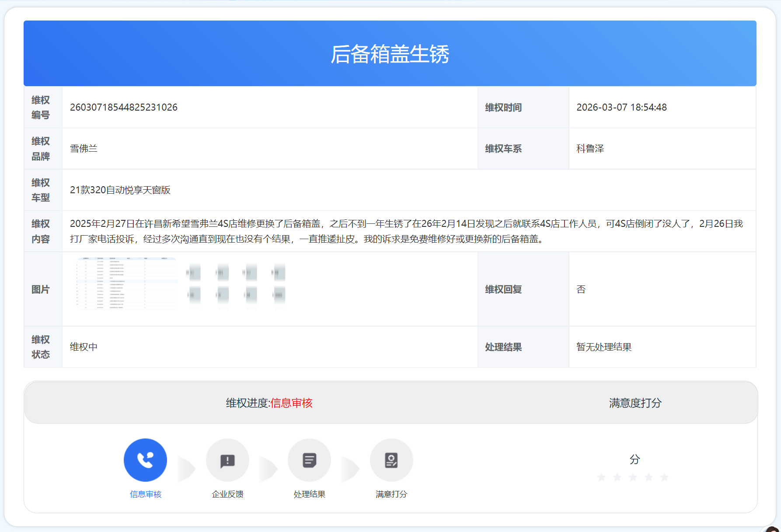Click the complaint number 260307185448825231026

coord(124,108)
